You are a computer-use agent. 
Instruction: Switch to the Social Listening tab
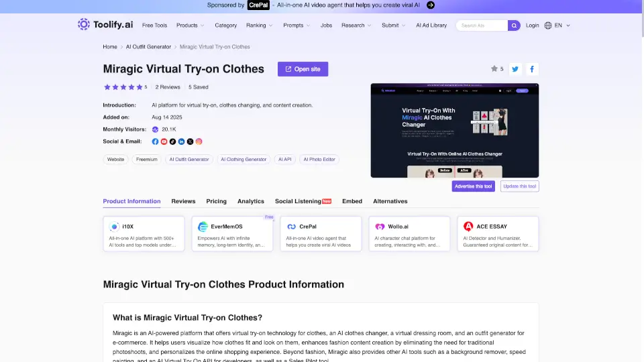tap(303, 201)
